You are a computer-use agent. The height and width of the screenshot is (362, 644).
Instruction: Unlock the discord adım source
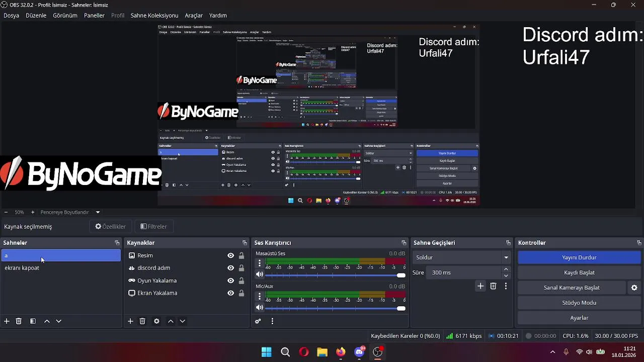coord(242,268)
